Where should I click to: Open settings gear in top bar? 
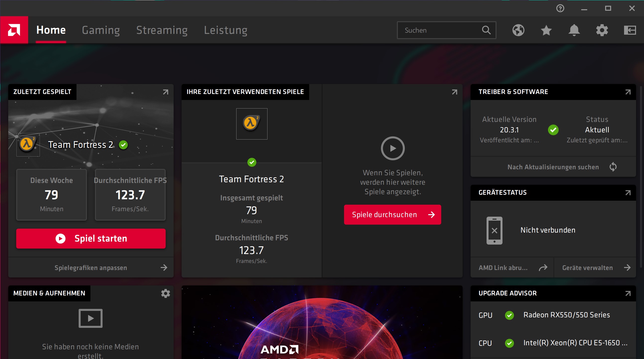click(x=602, y=30)
